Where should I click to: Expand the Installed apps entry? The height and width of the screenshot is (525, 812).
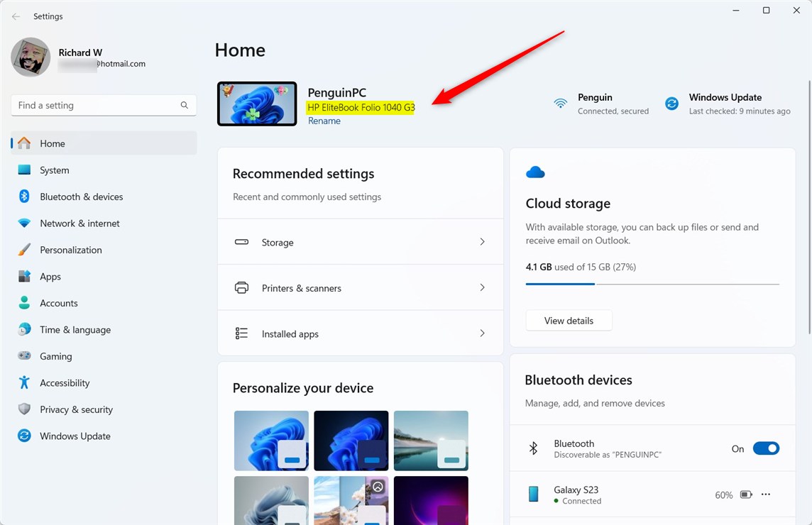point(361,333)
